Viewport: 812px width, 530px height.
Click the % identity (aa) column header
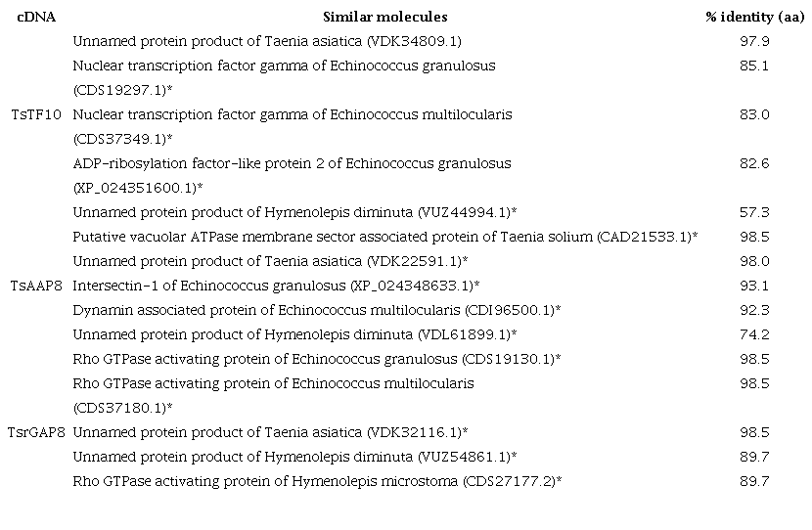[755, 17]
